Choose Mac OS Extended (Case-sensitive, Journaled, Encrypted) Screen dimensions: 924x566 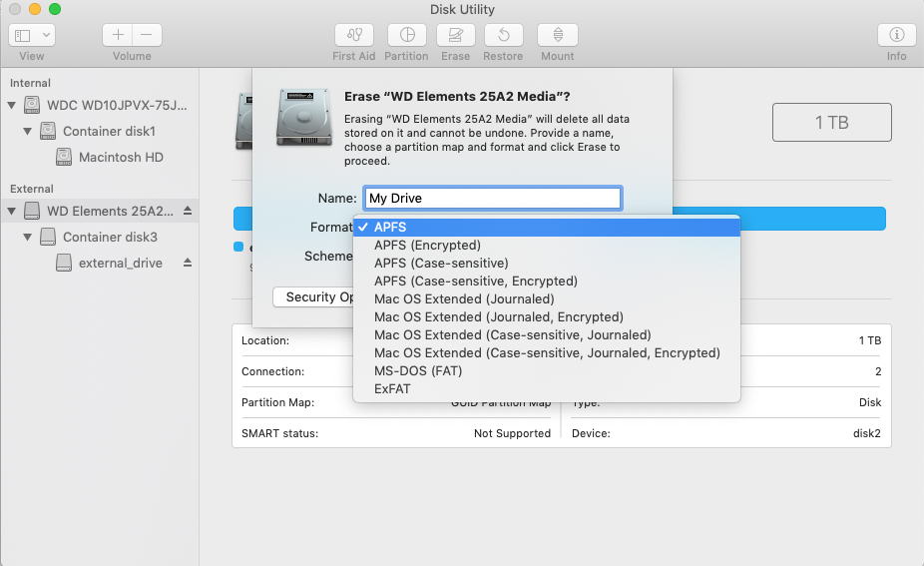(546, 352)
